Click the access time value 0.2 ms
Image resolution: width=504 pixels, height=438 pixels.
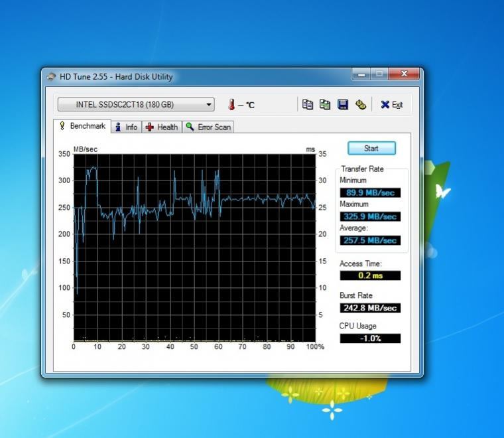pos(370,275)
